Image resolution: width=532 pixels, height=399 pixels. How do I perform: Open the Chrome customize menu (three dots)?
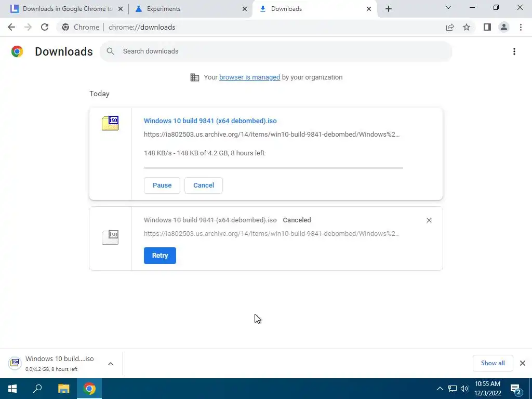coord(521,27)
